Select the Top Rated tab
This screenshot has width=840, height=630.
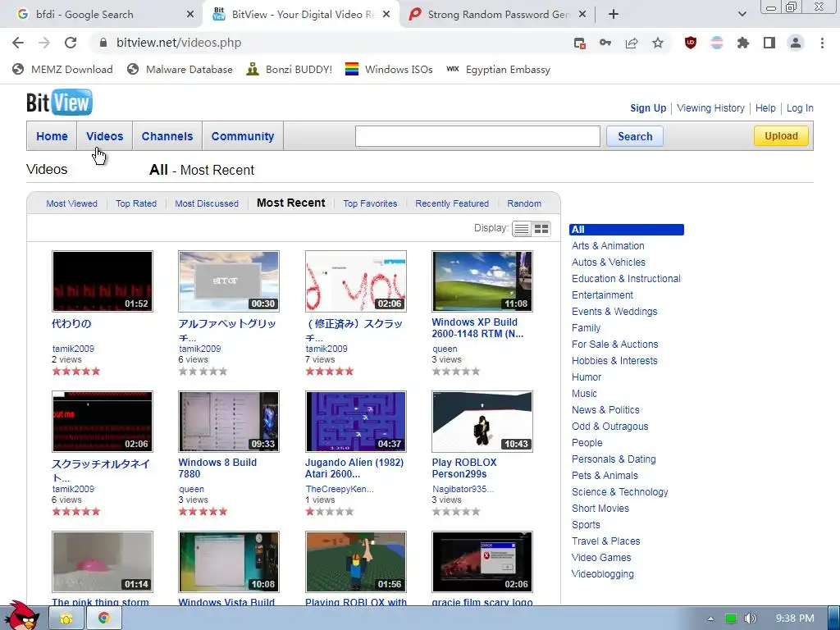point(136,203)
